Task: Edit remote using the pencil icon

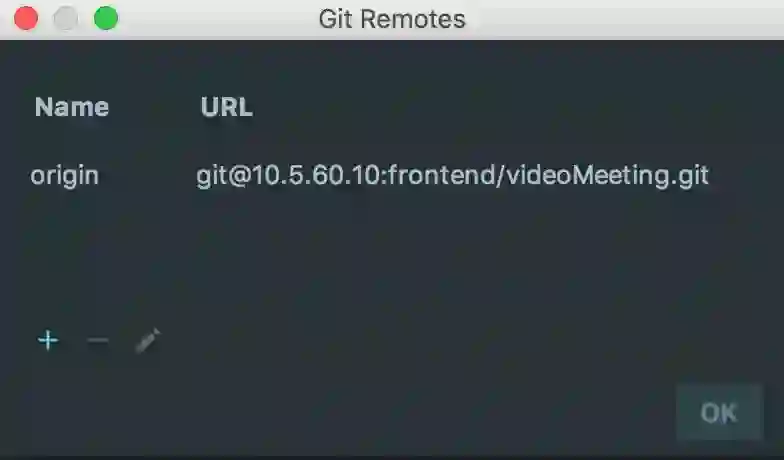Action: [148, 340]
